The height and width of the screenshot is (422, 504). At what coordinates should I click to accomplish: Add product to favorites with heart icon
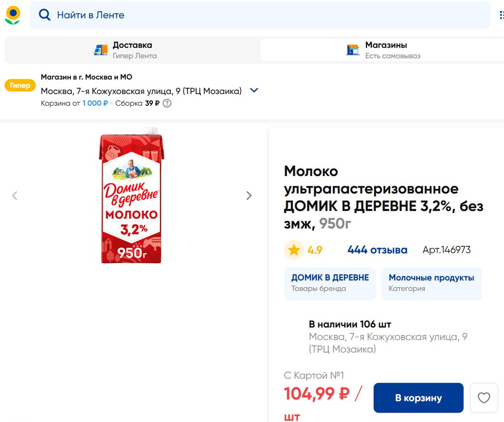coord(484,397)
